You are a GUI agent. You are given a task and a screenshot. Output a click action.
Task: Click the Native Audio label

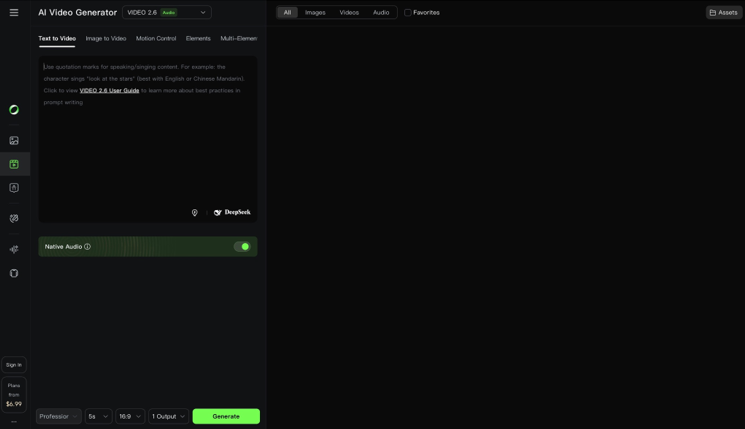(x=63, y=247)
